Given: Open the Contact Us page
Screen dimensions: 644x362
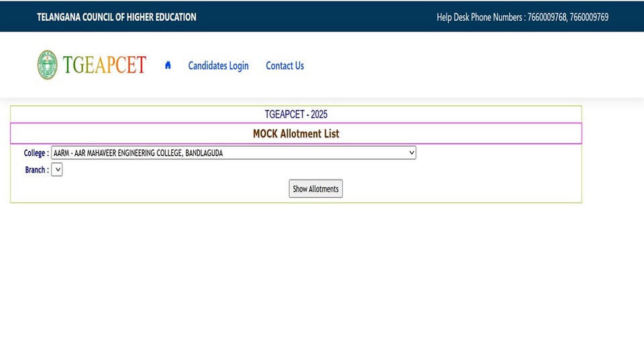Looking at the screenshot, I should pos(284,66).
